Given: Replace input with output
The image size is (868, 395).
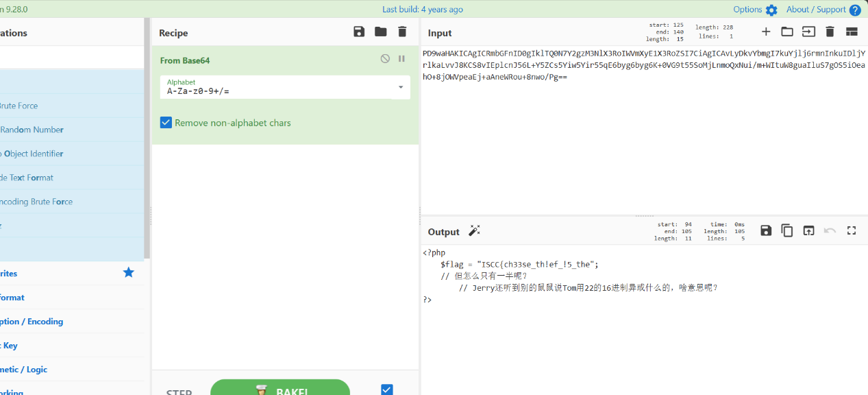Looking at the screenshot, I should pyautogui.click(x=808, y=230).
